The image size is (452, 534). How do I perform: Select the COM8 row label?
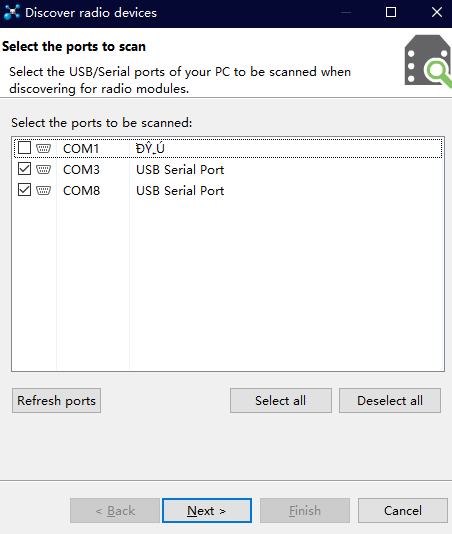tap(81, 191)
